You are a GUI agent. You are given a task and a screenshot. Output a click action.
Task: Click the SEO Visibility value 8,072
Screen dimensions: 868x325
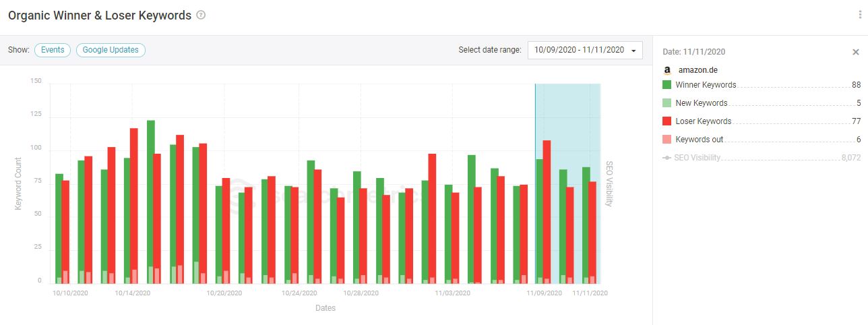(x=850, y=158)
